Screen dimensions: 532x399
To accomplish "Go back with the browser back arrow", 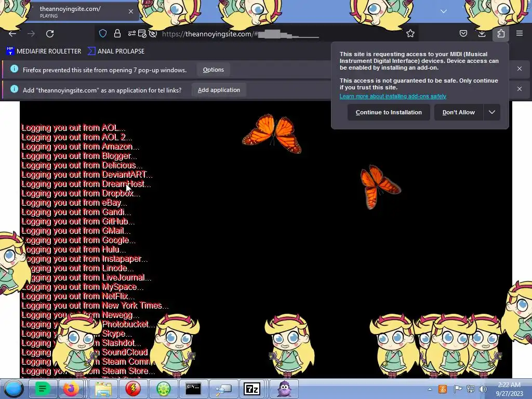I will 12,34.
